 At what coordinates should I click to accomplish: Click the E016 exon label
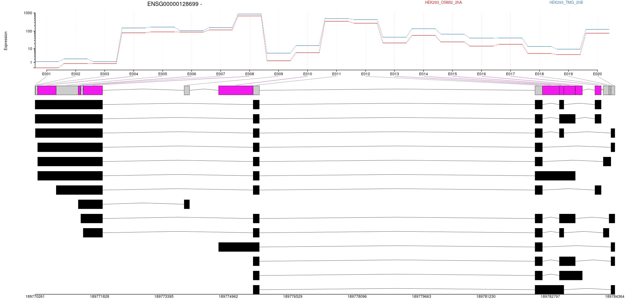coord(481,74)
